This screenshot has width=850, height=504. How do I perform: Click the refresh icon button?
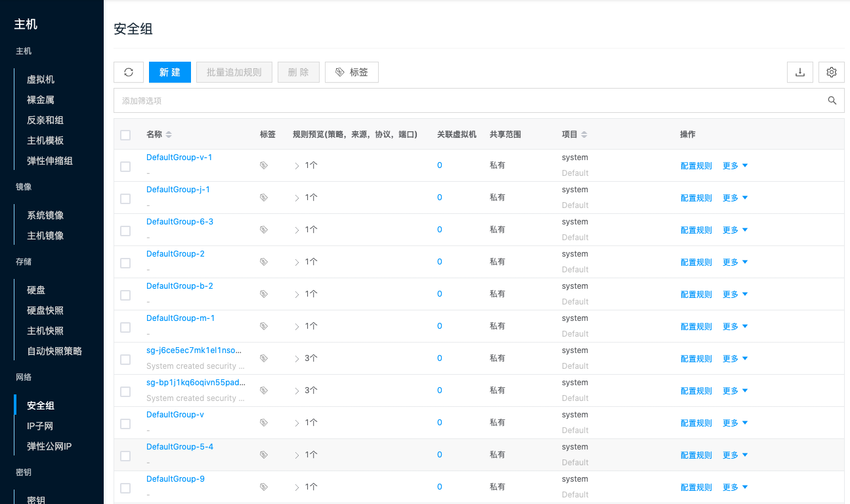[x=129, y=72]
